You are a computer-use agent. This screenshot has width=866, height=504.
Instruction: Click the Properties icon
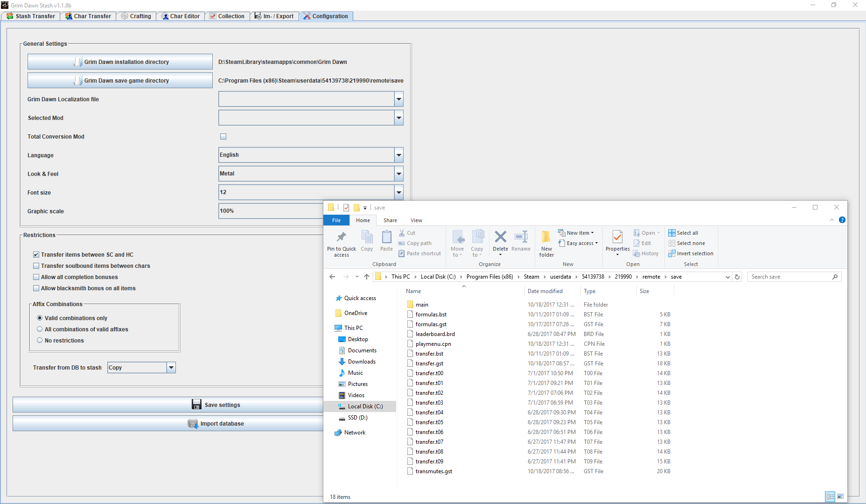(617, 237)
